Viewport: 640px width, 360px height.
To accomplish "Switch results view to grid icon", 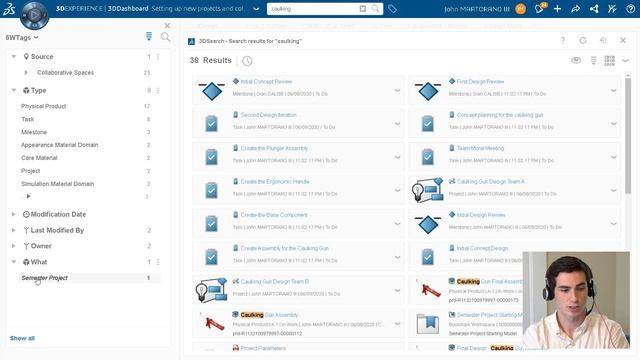I will 609,60.
